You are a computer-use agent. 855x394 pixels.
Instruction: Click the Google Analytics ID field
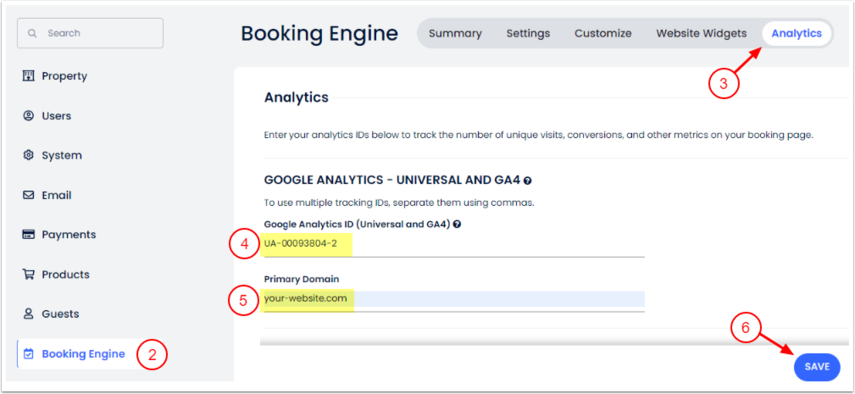(454, 244)
